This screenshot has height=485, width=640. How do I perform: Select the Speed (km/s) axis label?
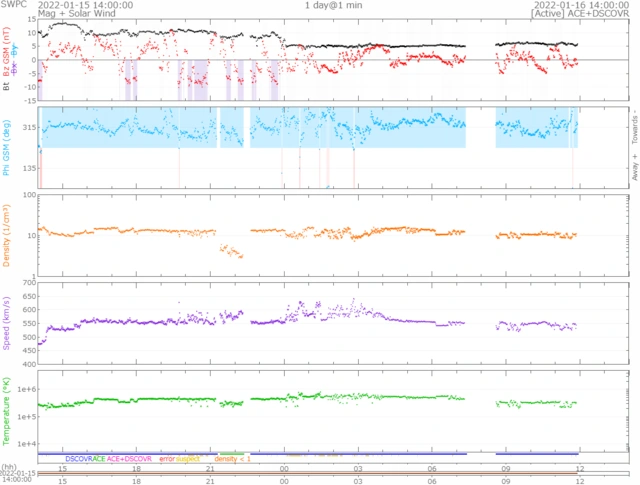click(7, 322)
